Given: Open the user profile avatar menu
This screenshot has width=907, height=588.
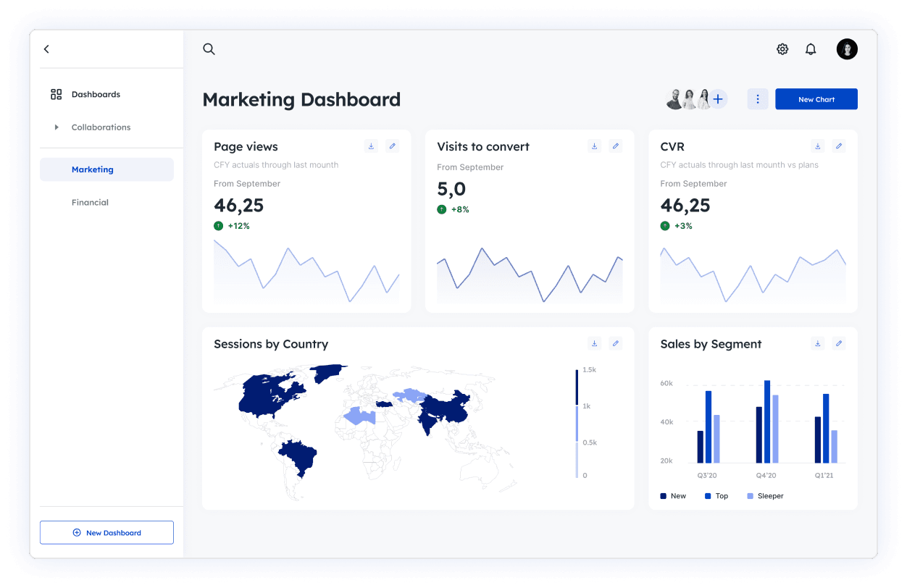Looking at the screenshot, I should click(x=847, y=49).
